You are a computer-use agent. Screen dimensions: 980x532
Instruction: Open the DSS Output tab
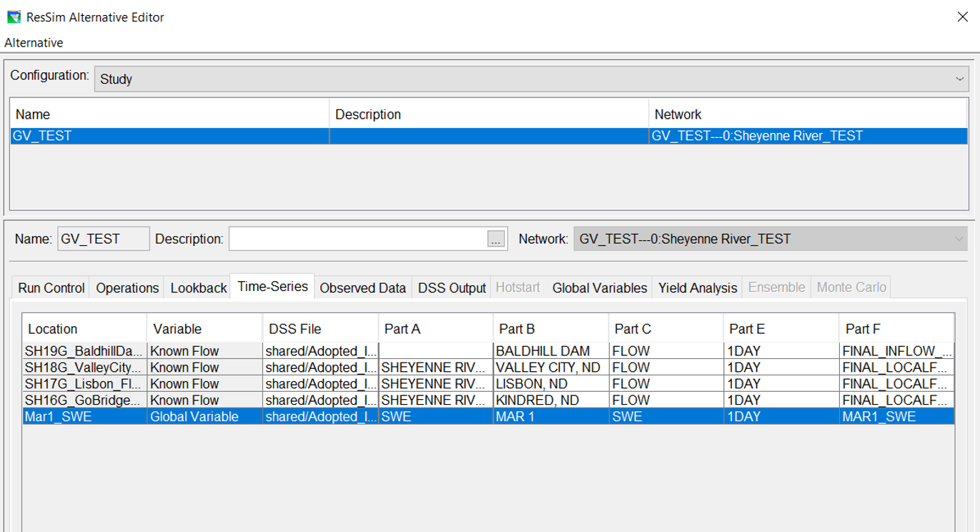coord(452,288)
